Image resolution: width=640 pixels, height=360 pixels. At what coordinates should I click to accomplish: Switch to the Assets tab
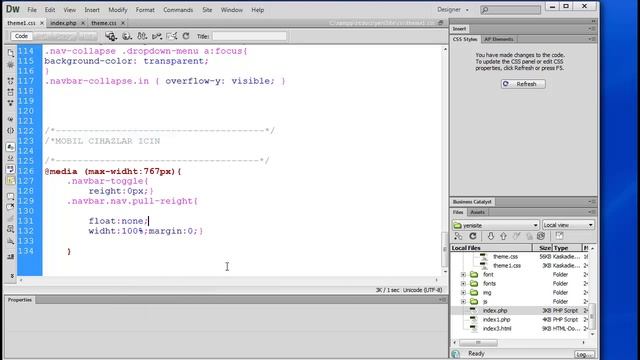(477, 212)
